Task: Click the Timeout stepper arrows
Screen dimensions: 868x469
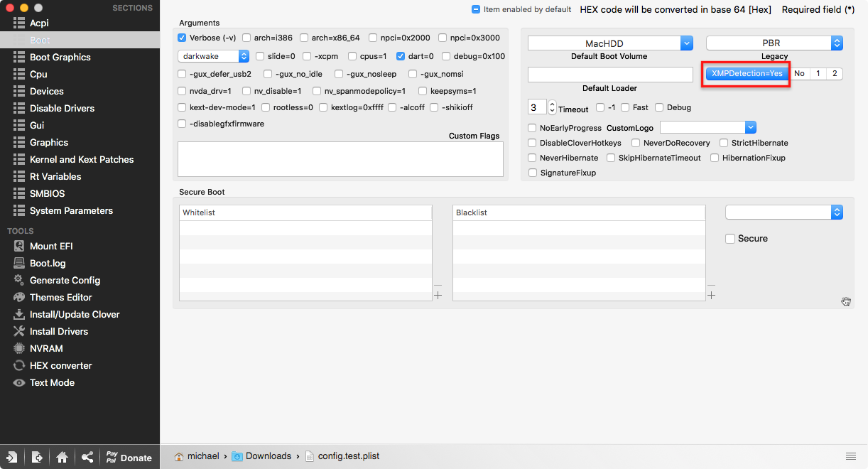Action: 553,107
